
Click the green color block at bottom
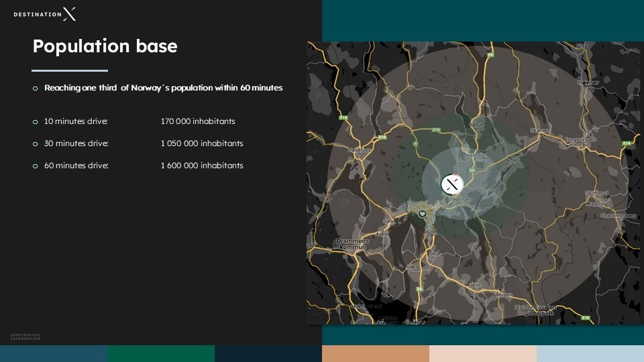pos(161,353)
